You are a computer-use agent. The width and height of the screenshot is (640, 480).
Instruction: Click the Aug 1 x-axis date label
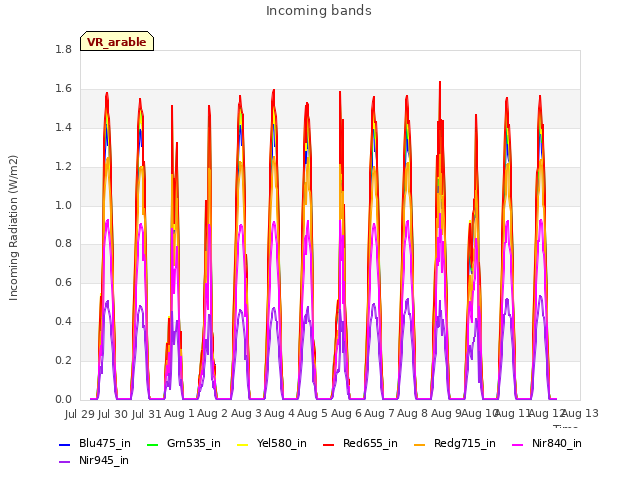(x=179, y=413)
